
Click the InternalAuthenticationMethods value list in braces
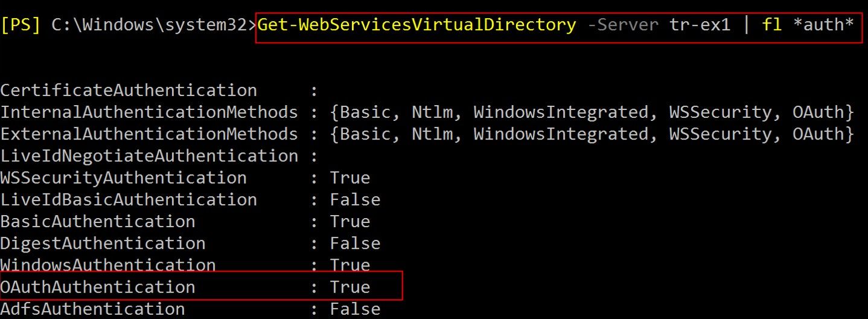click(592, 112)
